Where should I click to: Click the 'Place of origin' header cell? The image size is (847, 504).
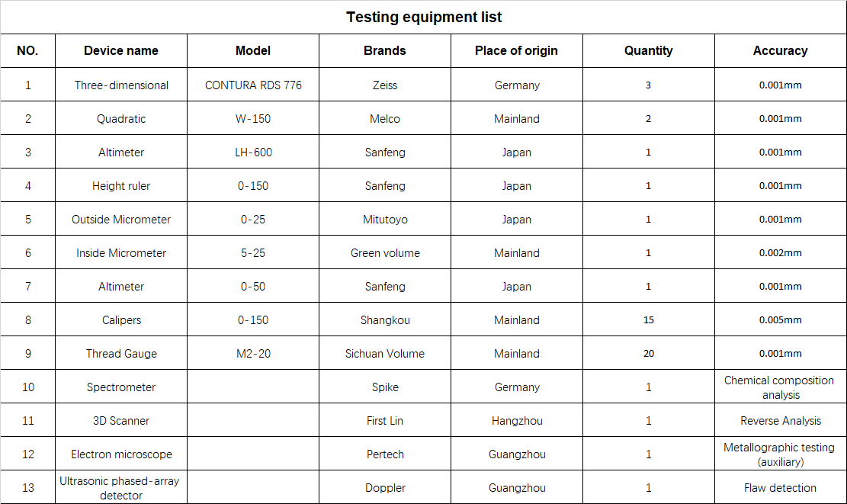point(516,51)
